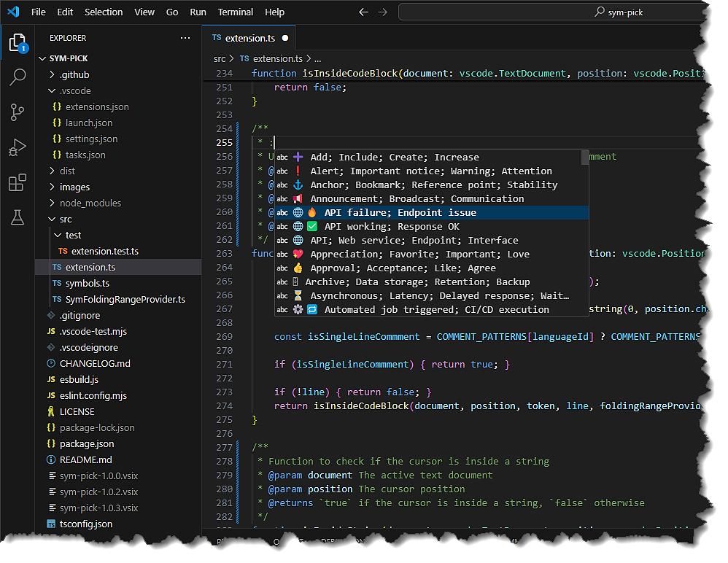Screen dimensions: 728x563
Task: Open the Extensions view in activity bar
Action: pos(18,182)
